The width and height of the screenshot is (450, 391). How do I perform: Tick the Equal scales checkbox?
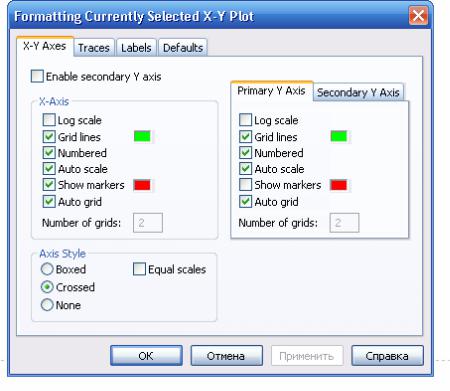(139, 269)
